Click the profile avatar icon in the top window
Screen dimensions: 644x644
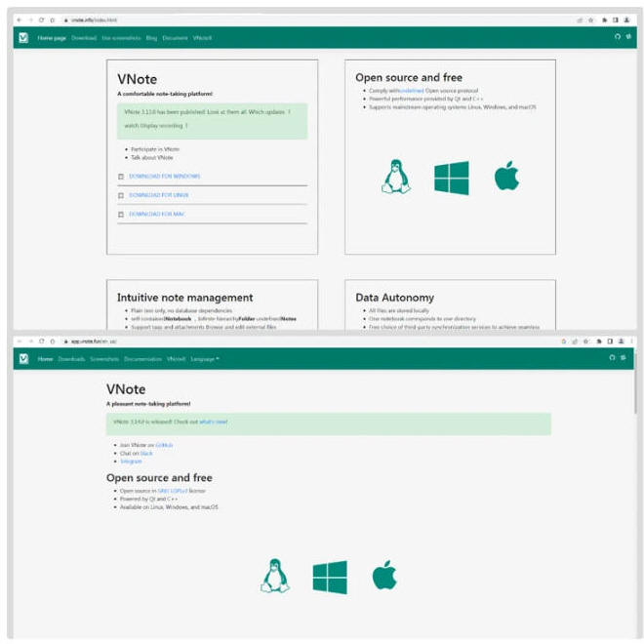tap(626, 20)
